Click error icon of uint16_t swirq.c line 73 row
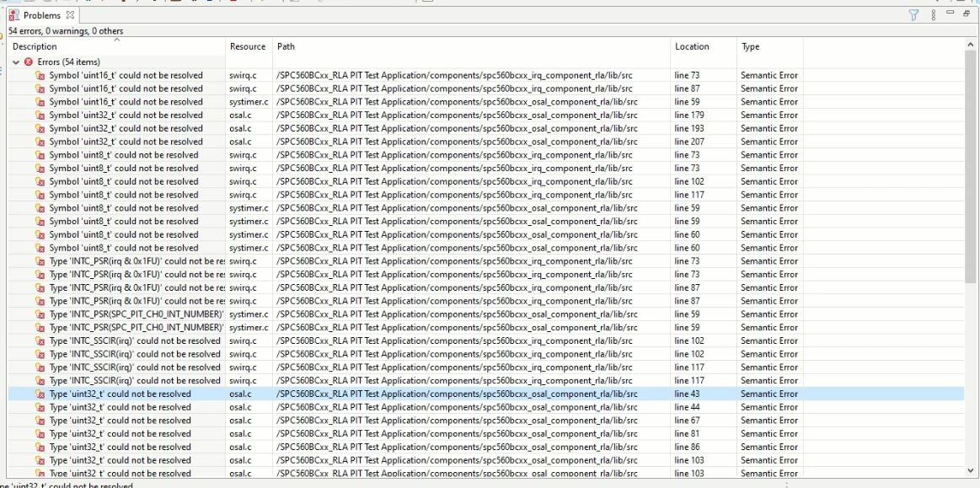 [x=40, y=75]
